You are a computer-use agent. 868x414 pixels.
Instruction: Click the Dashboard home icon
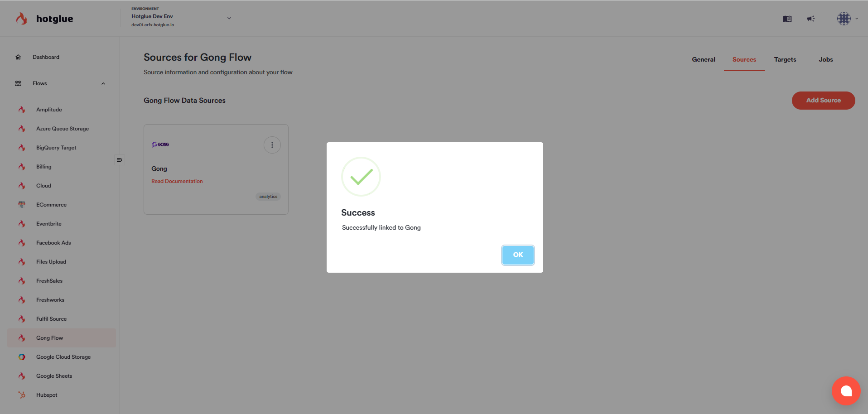[18, 57]
